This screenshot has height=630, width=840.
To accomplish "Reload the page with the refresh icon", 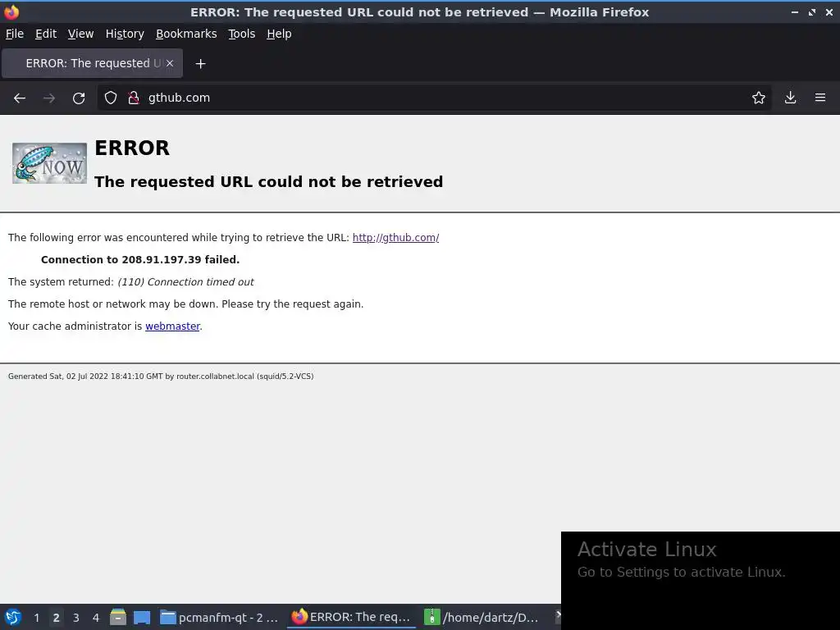I will click(x=79, y=98).
